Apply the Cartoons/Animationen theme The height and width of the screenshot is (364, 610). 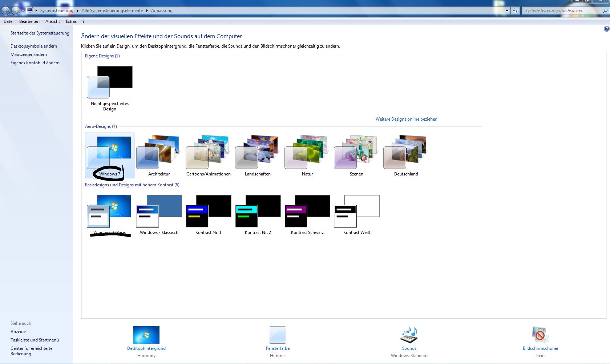tap(209, 155)
